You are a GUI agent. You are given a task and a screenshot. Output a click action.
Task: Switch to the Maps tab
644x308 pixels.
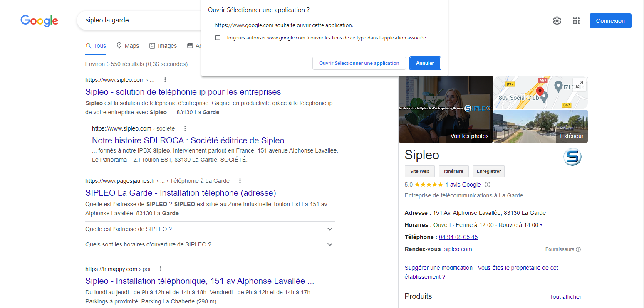(128, 46)
